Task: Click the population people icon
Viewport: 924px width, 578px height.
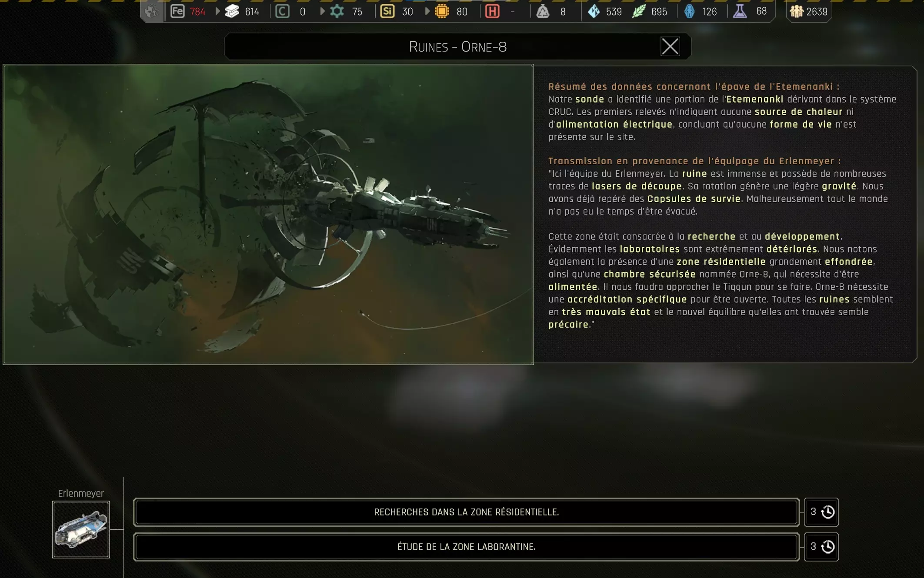Action: click(x=796, y=11)
